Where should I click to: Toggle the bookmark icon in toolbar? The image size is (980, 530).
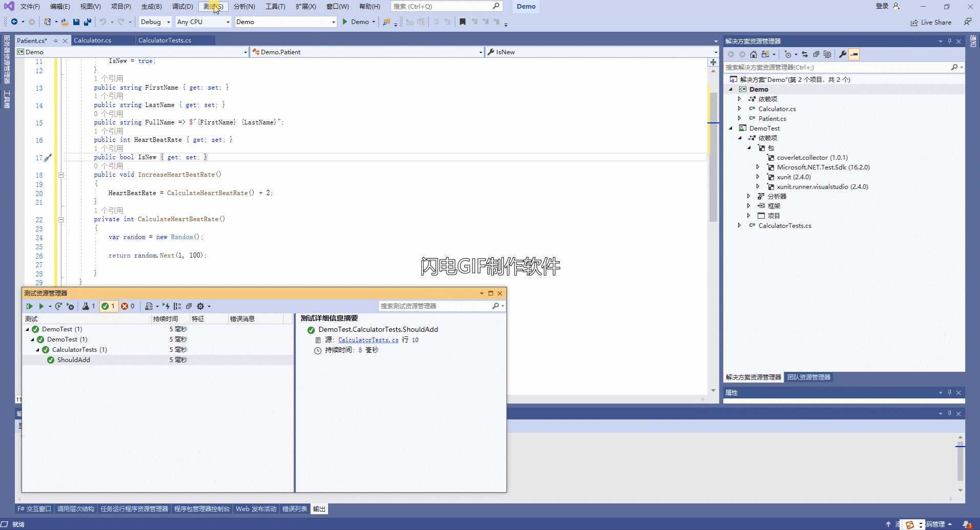(462, 22)
